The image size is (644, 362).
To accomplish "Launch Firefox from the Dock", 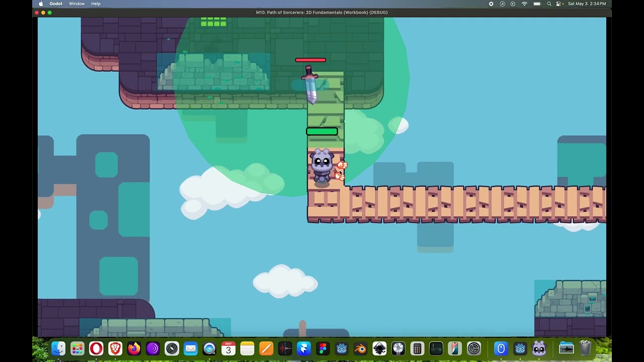I will pos(134,348).
